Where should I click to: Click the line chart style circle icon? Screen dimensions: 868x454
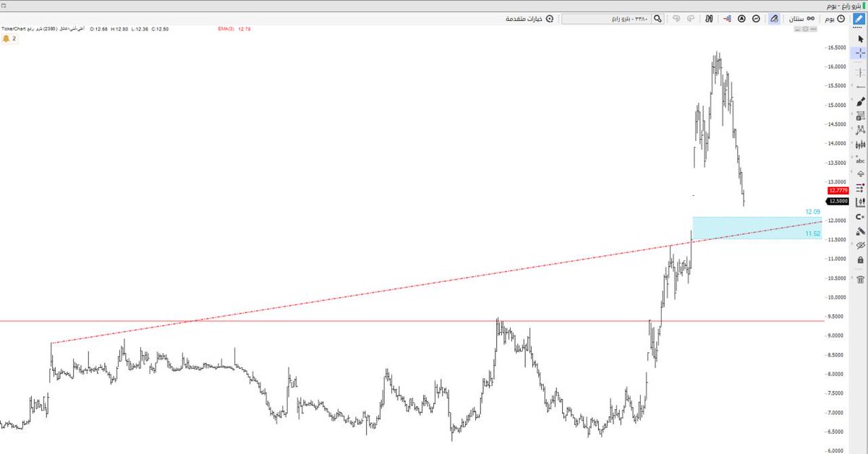point(756,19)
